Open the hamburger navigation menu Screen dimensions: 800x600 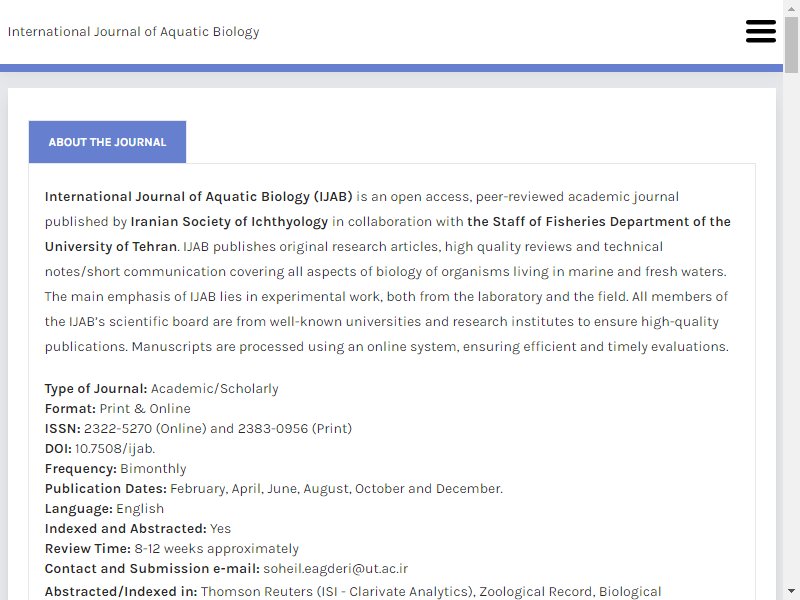point(761,31)
